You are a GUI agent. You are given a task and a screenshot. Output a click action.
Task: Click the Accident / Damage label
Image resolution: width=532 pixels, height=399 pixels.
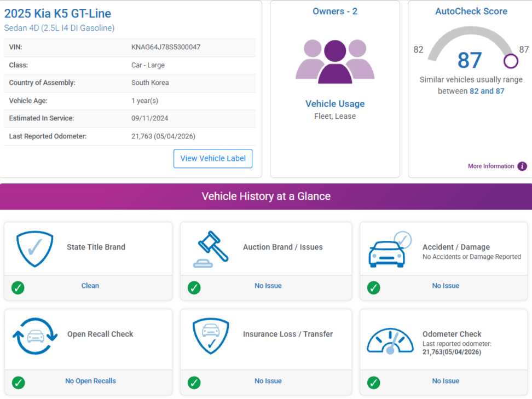(456, 247)
